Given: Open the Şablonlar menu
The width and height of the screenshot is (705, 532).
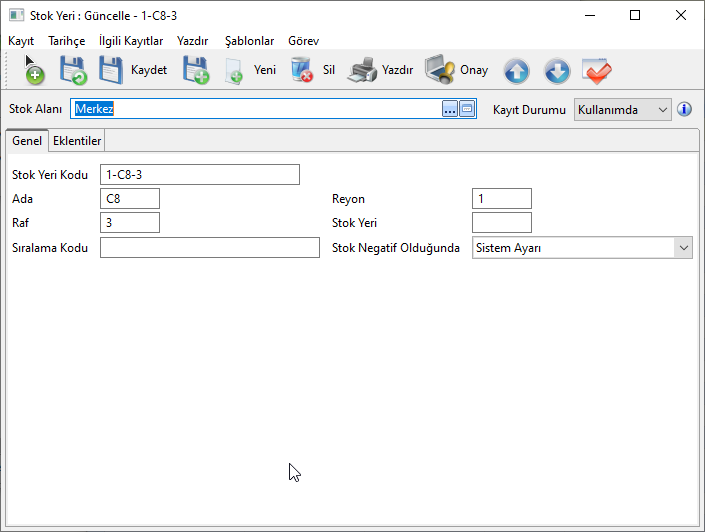Looking at the screenshot, I should coord(249,41).
